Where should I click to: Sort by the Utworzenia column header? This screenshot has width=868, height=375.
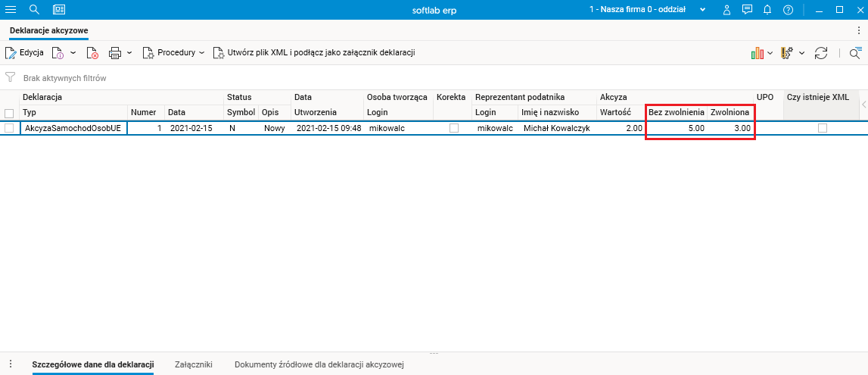click(x=327, y=112)
